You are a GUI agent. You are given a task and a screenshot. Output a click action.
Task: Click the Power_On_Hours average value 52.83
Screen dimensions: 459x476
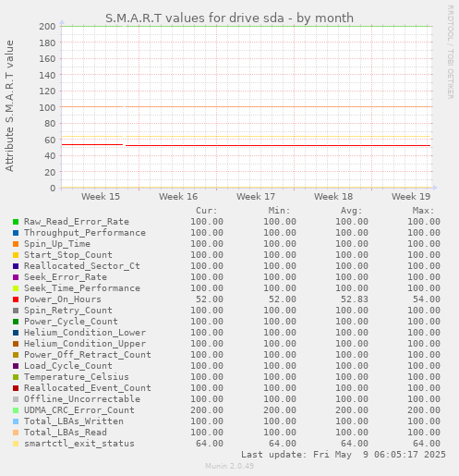click(x=354, y=299)
